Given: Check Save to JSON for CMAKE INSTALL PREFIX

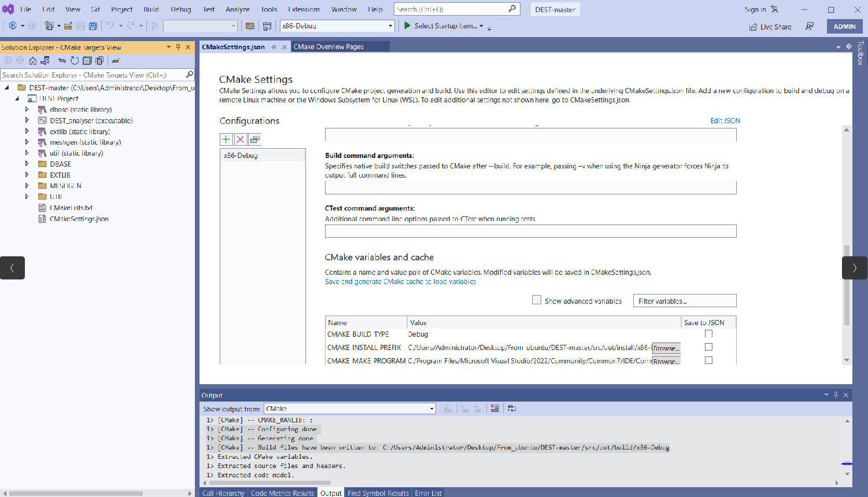Looking at the screenshot, I should pos(708,347).
